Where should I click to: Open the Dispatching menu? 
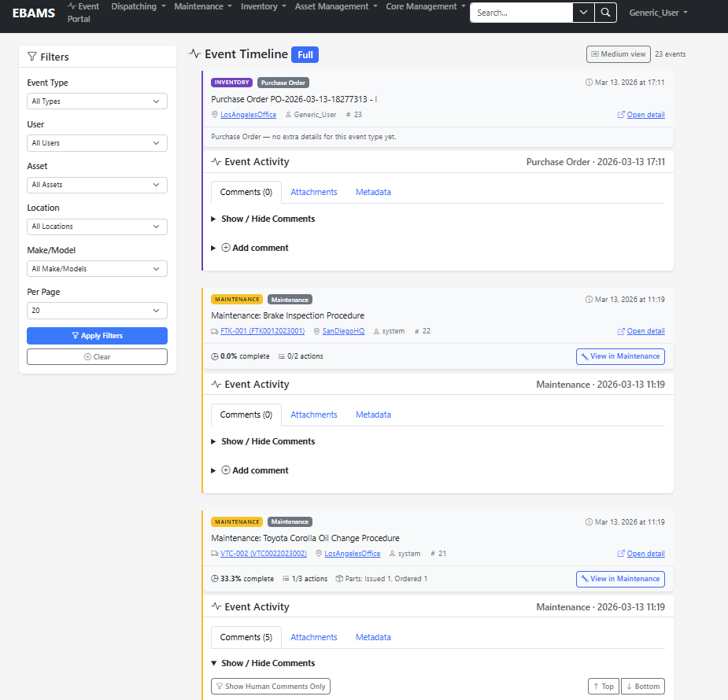point(139,6)
